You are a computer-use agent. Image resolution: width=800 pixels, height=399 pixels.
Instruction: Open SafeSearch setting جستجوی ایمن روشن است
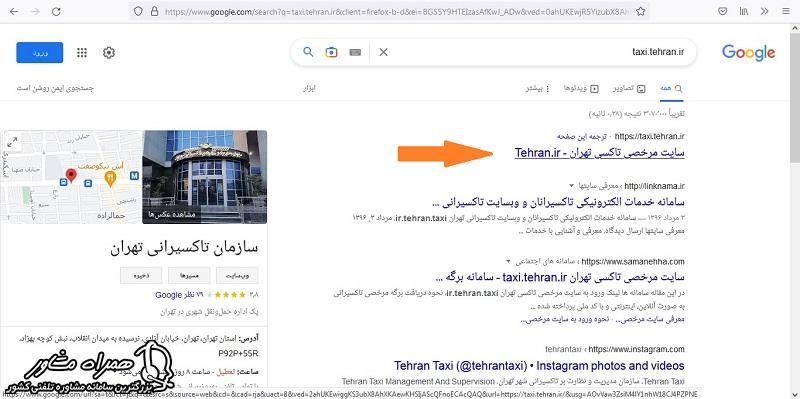click(x=55, y=88)
